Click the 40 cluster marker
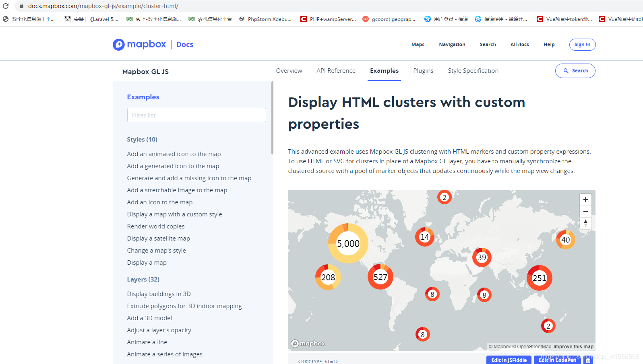Viewport: 643px width, 364px height. tap(566, 240)
